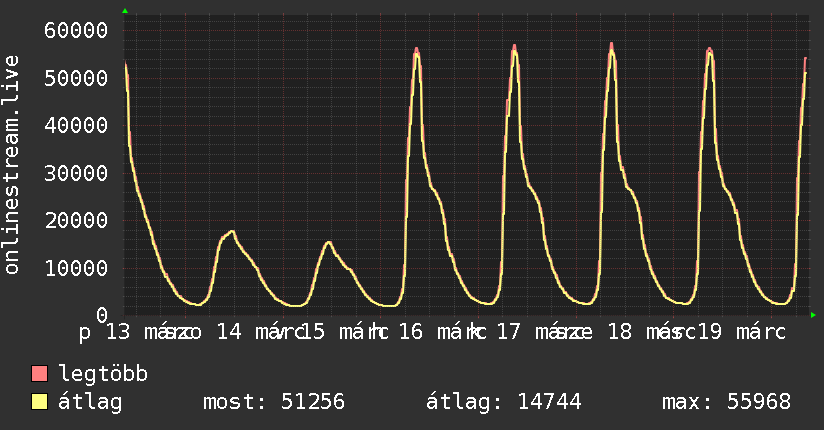
Task: Click the pink legtöbb legend color swatch
Action: click(x=39, y=373)
